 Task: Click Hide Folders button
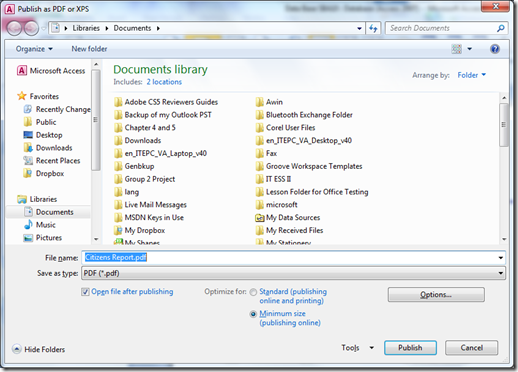point(39,349)
